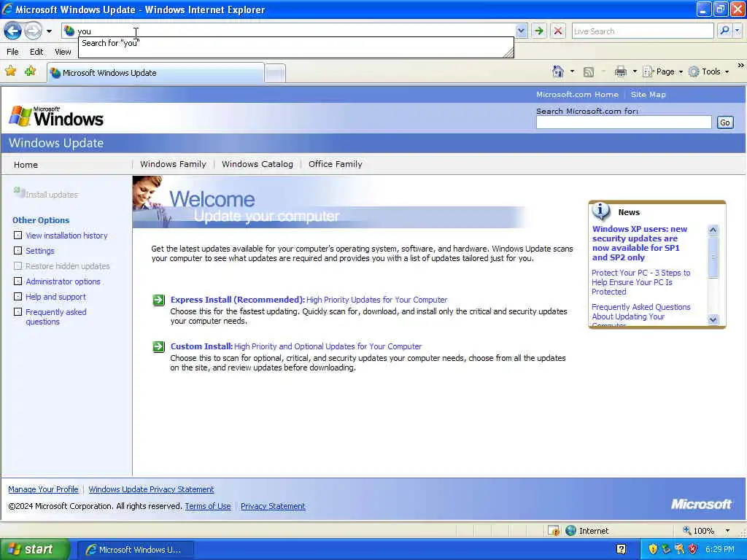Screen dimensions: 747x560
Task: Open the Office Family navigation link
Action: click(x=336, y=164)
